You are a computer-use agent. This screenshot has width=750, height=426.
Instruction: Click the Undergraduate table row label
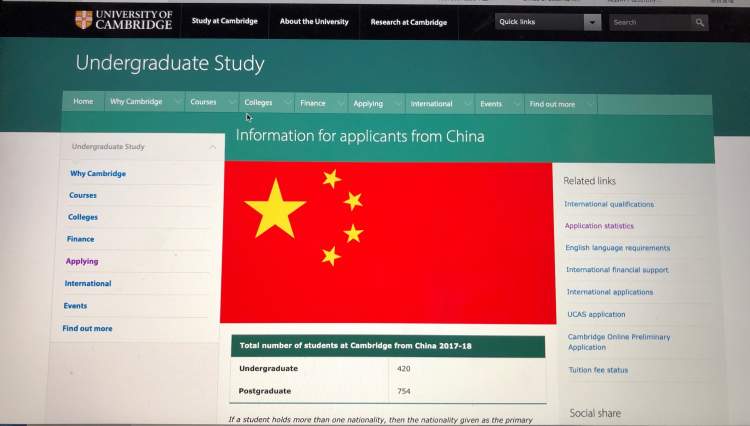pyautogui.click(x=268, y=369)
